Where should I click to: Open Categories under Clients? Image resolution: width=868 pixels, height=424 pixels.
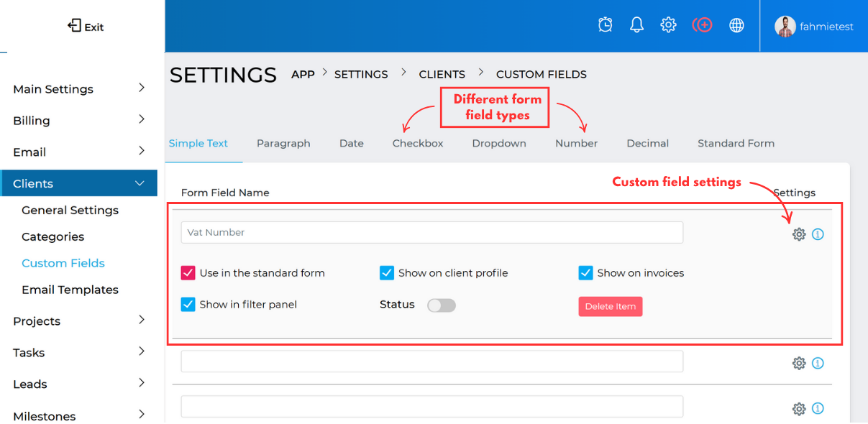pyautogui.click(x=52, y=236)
